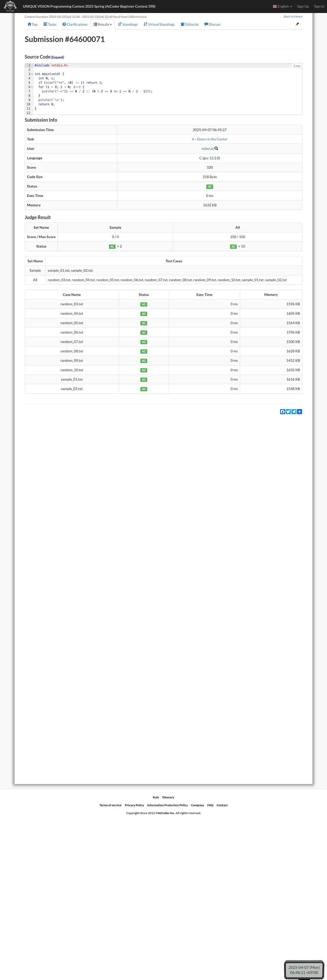Open Privacy Policy link
This screenshot has height=980, width=327.
click(134, 805)
